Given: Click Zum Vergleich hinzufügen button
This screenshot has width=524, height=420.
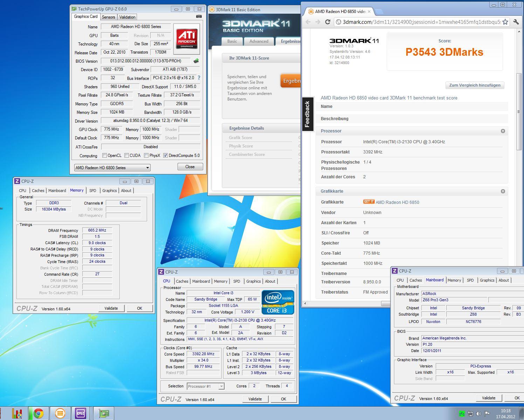Looking at the screenshot, I should coord(475,85).
